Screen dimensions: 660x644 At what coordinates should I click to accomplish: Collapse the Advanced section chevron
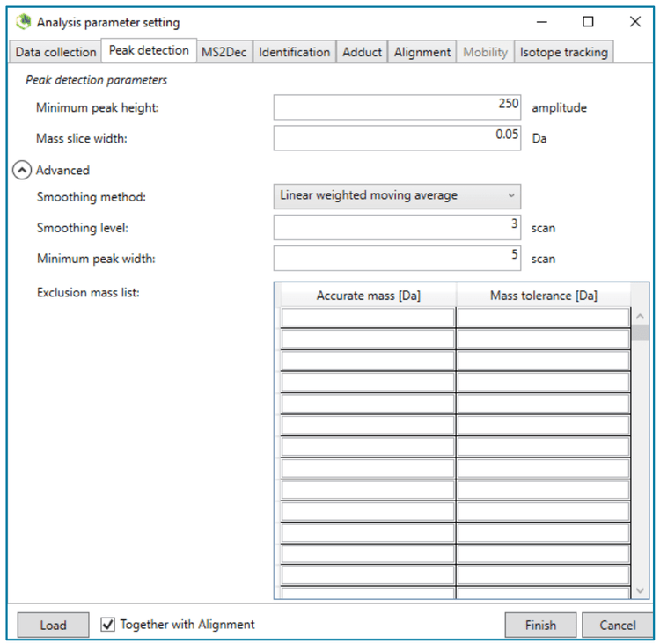coord(22,170)
